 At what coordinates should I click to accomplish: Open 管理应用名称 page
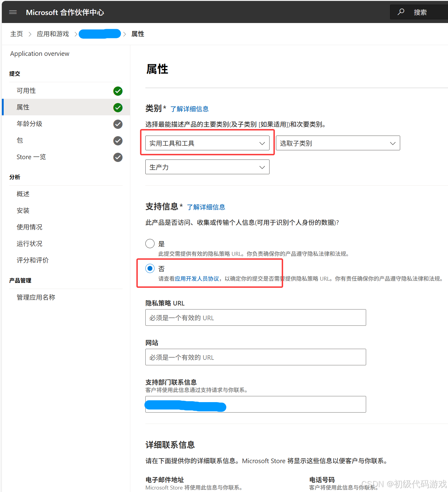pyautogui.click(x=36, y=298)
